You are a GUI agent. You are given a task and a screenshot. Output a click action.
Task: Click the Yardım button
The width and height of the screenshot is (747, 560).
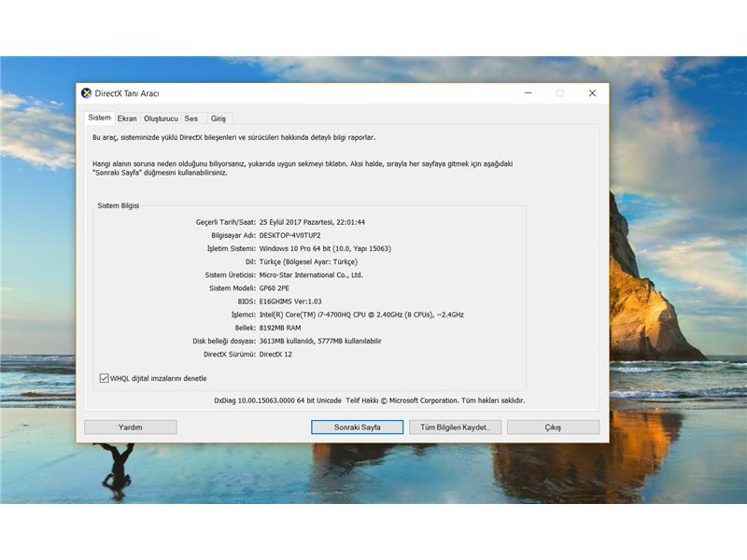[x=131, y=427]
